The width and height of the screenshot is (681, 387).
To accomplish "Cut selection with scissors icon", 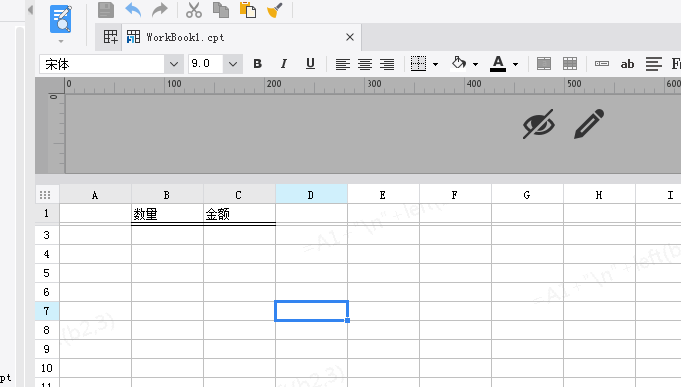I will [x=194, y=10].
